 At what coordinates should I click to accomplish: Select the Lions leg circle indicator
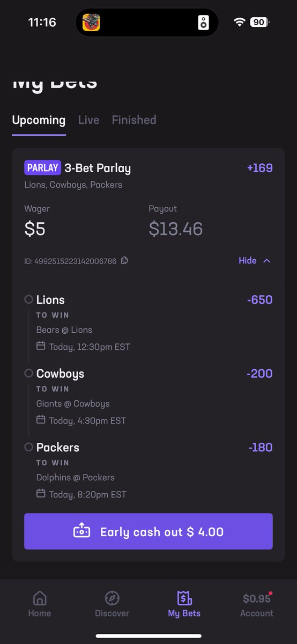click(x=29, y=299)
